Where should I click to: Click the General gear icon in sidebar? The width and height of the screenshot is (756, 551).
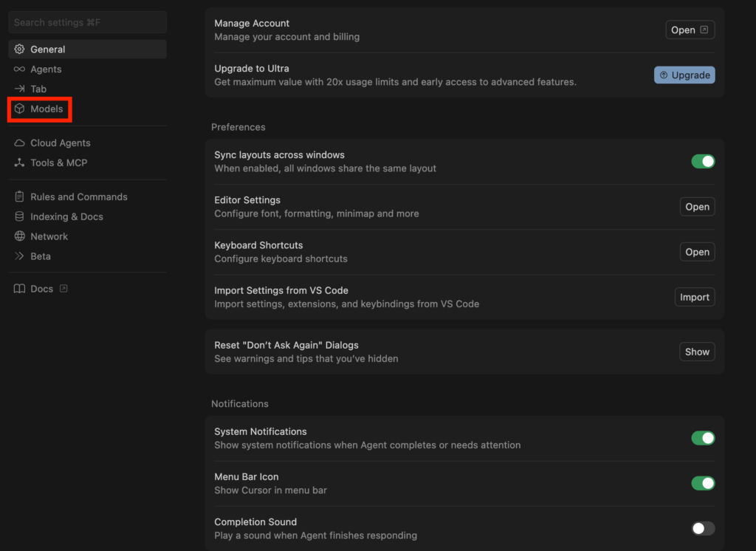20,49
